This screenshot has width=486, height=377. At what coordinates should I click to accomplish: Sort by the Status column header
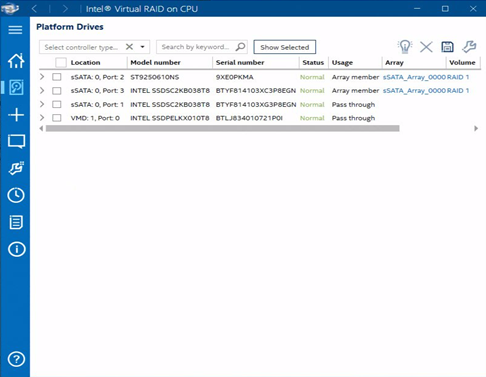coord(313,62)
